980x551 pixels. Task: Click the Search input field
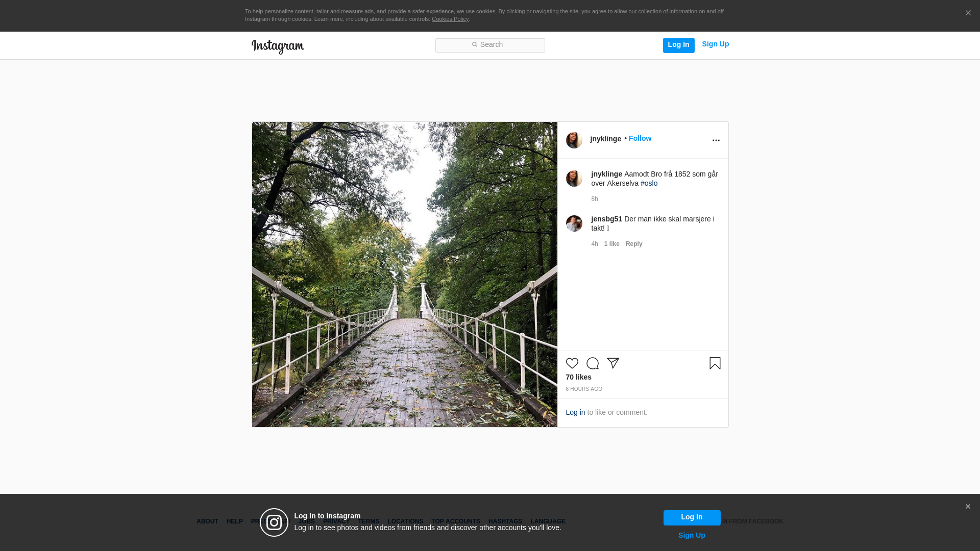coord(490,45)
